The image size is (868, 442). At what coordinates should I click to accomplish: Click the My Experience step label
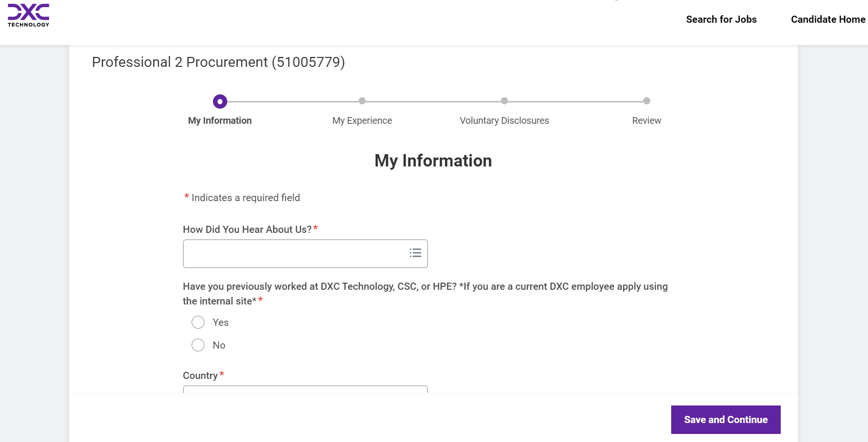(x=362, y=120)
